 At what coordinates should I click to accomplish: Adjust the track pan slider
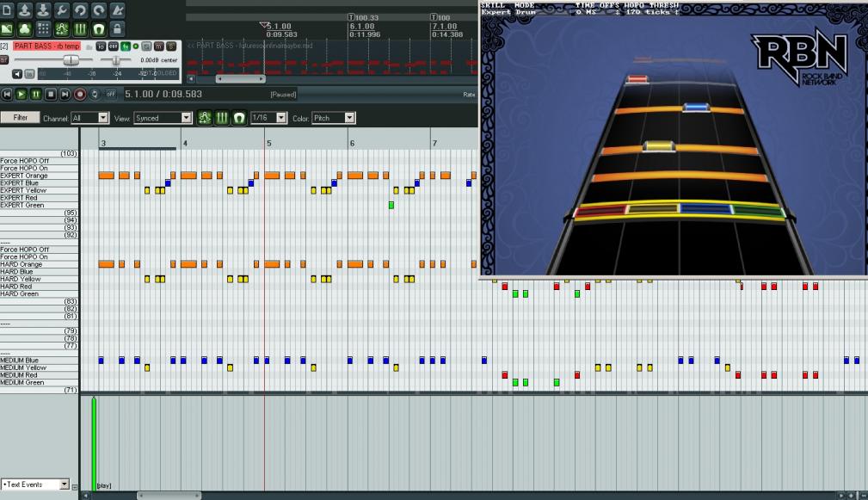pos(115,59)
